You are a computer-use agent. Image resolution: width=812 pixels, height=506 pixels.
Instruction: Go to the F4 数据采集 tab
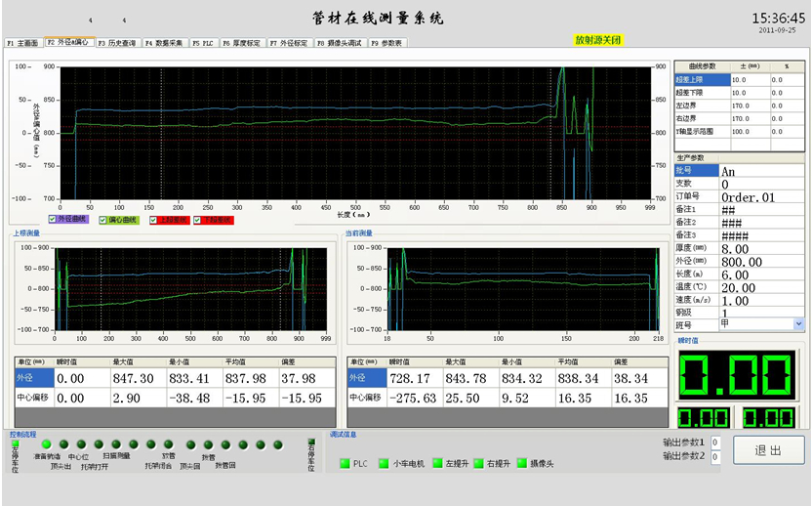pyautogui.click(x=164, y=43)
